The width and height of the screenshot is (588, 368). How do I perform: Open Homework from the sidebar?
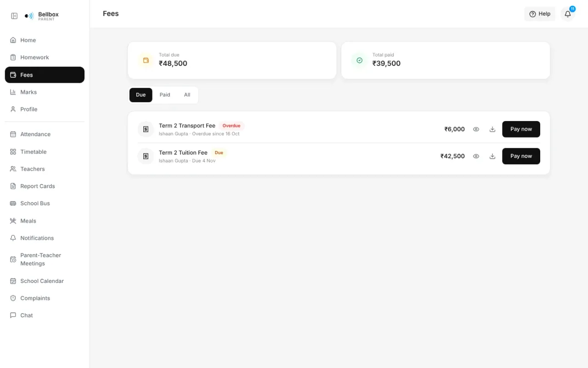click(x=45, y=57)
